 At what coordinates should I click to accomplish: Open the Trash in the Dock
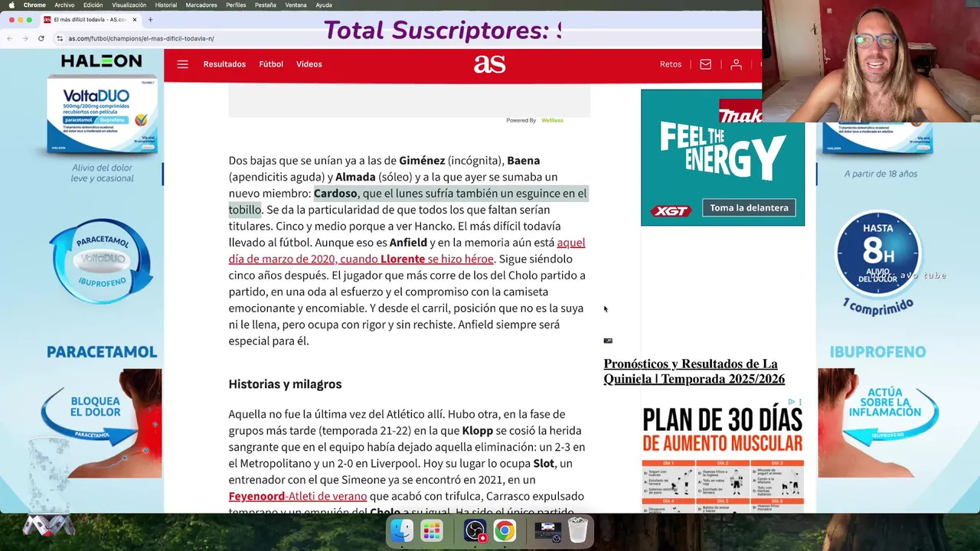pyautogui.click(x=577, y=530)
